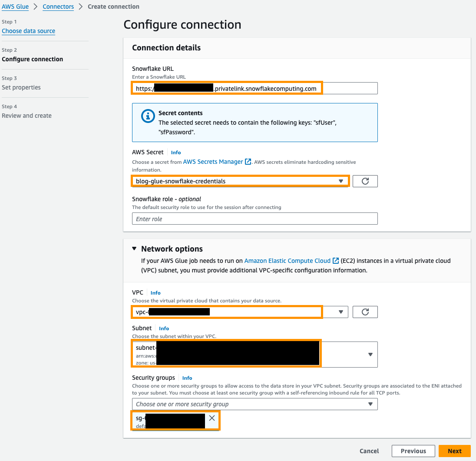This screenshot has width=476, height=461.
Task: Open the AWS Secret dropdown
Action: 340,181
